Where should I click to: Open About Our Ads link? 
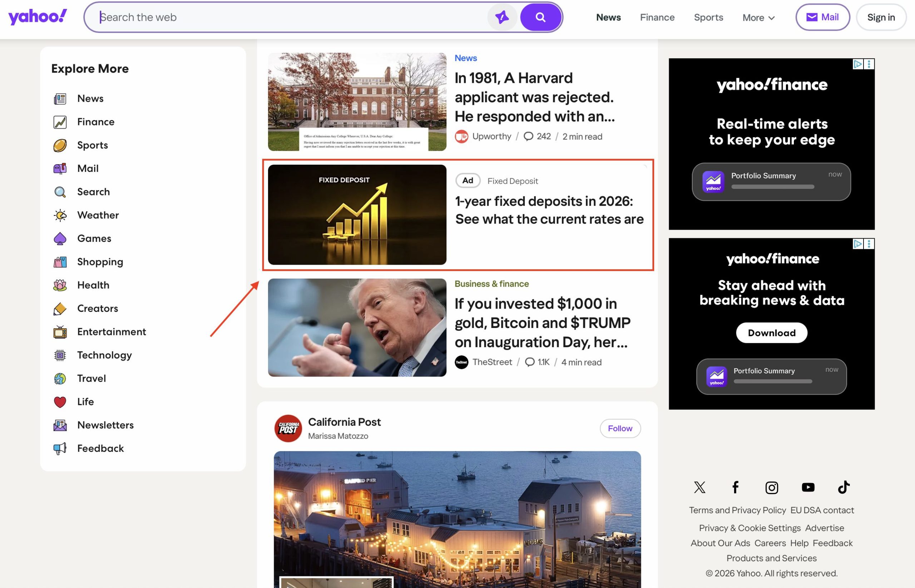[x=720, y=543]
